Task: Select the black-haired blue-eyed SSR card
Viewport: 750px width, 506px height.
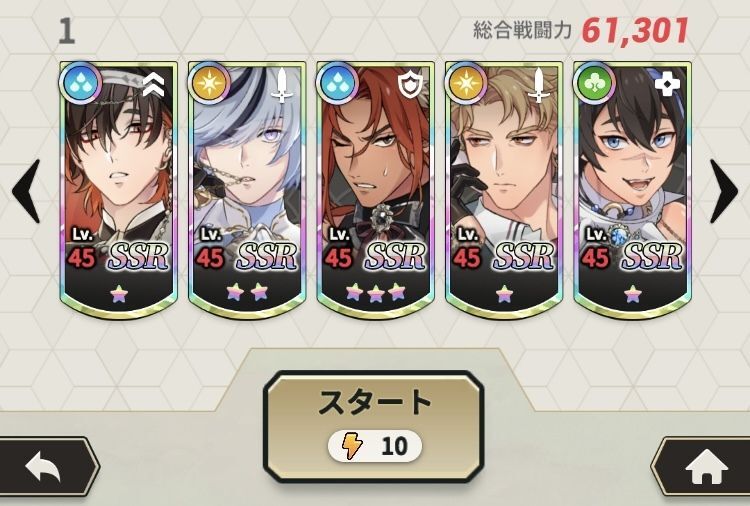Action: point(632,190)
